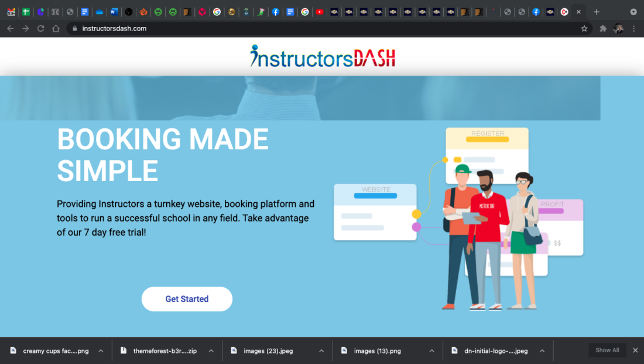Expand options for images (23).jpeg download

(321, 351)
